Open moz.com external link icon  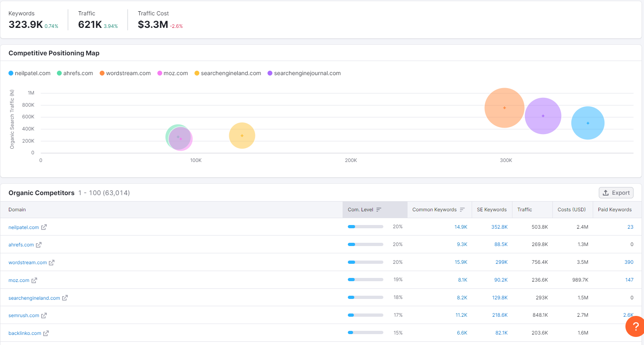(34, 280)
